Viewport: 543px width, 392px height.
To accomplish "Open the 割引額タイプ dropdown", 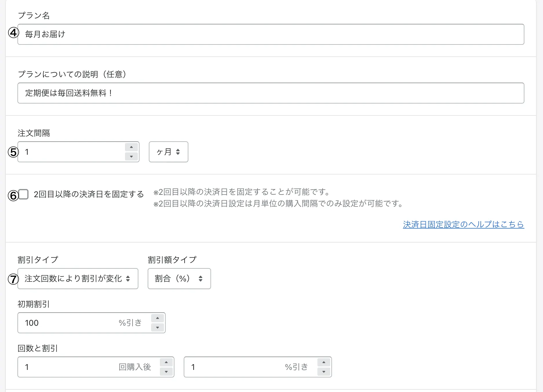I will [179, 279].
